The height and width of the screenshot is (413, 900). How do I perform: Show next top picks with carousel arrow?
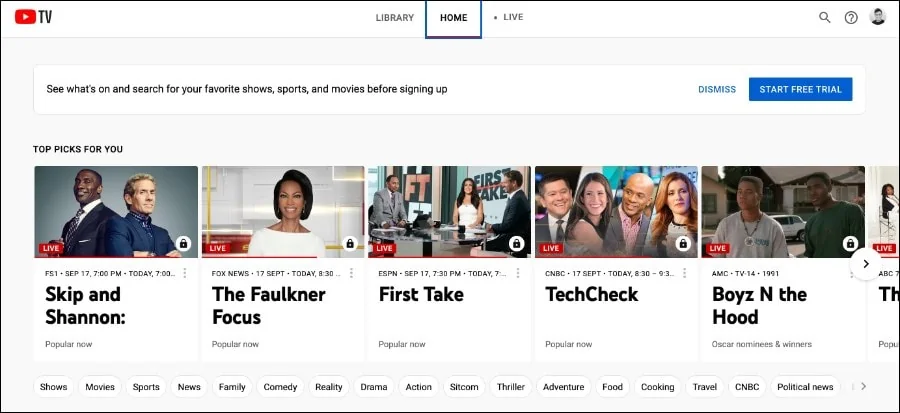866,264
